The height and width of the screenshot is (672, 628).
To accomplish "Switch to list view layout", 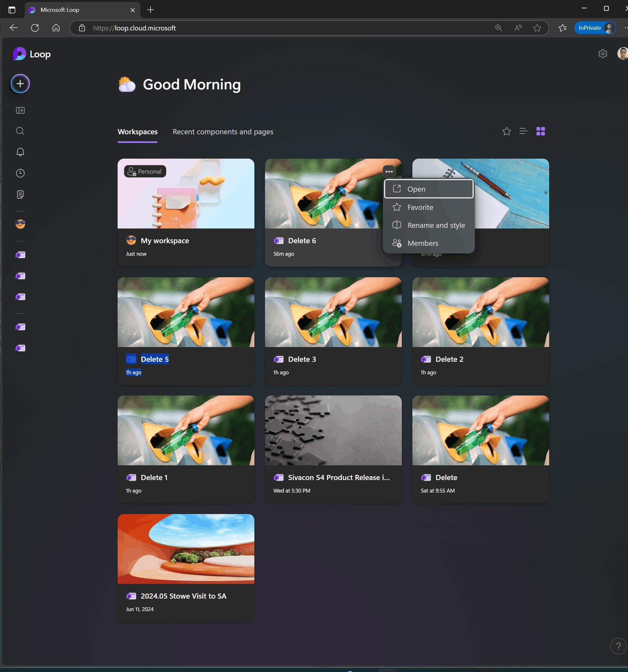I will [523, 131].
